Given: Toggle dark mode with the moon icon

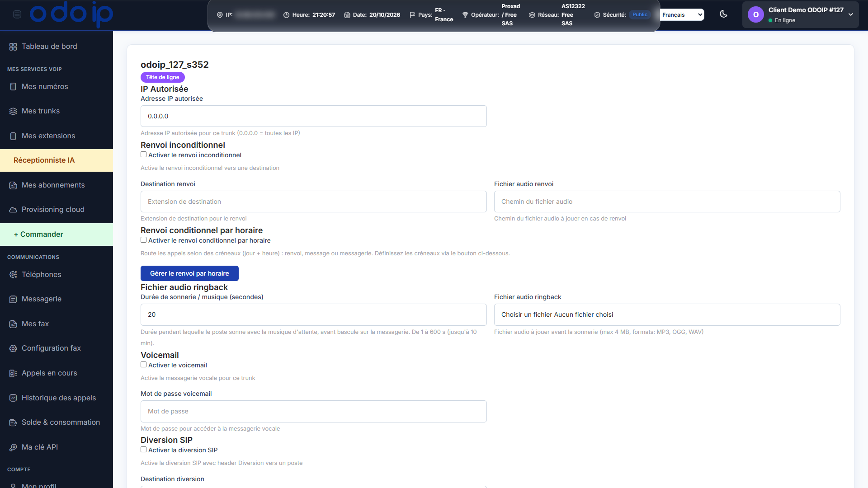Looking at the screenshot, I should 723,14.
